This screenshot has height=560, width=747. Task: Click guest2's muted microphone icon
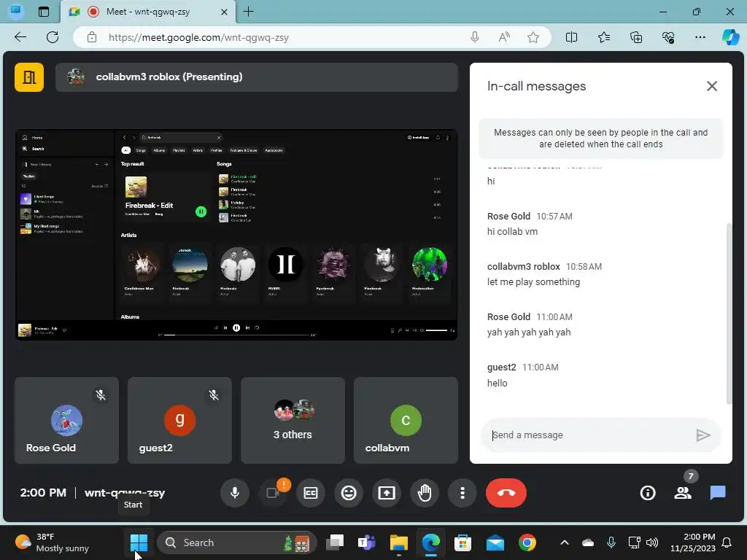(214, 394)
